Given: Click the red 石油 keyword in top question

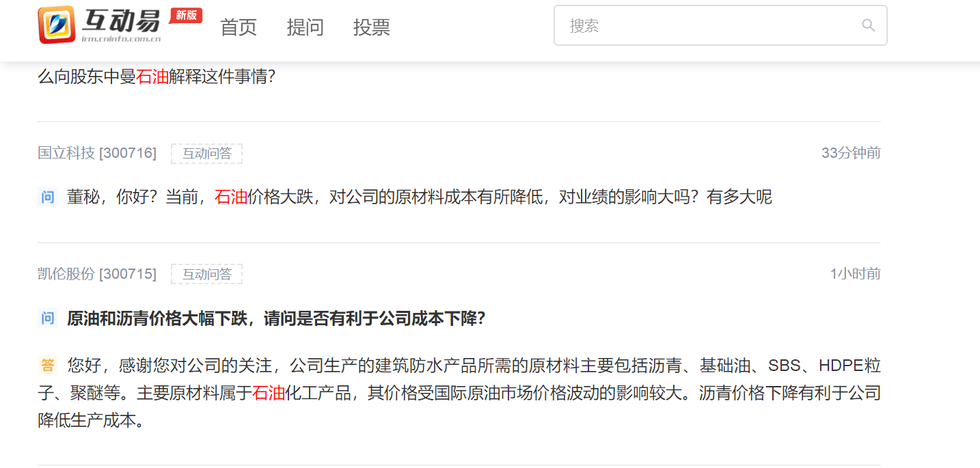Looking at the screenshot, I should (152, 77).
